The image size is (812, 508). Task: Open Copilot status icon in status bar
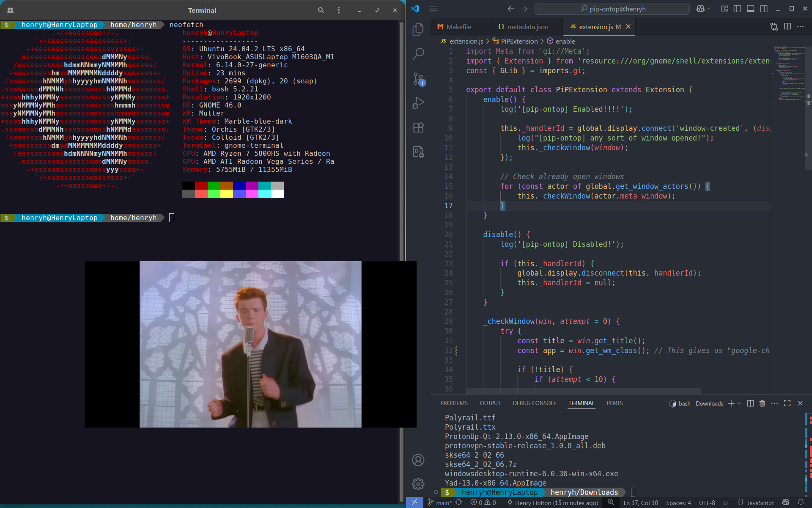(786, 502)
